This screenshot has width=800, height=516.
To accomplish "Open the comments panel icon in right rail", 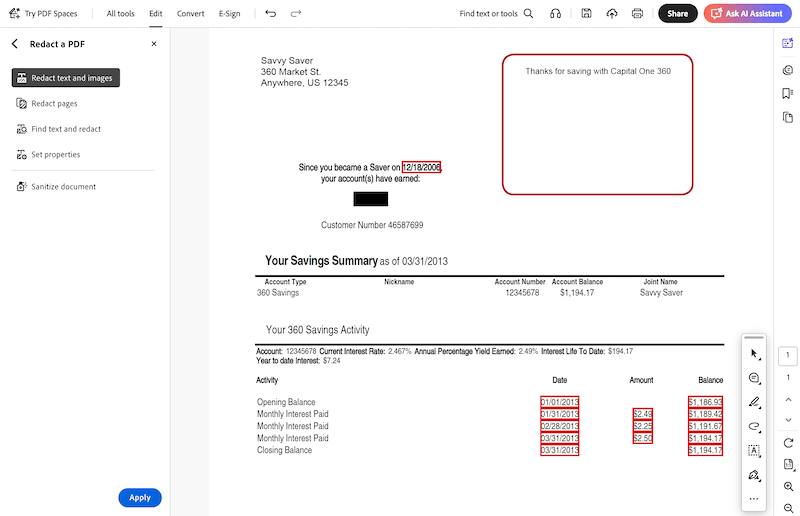I will [788, 70].
